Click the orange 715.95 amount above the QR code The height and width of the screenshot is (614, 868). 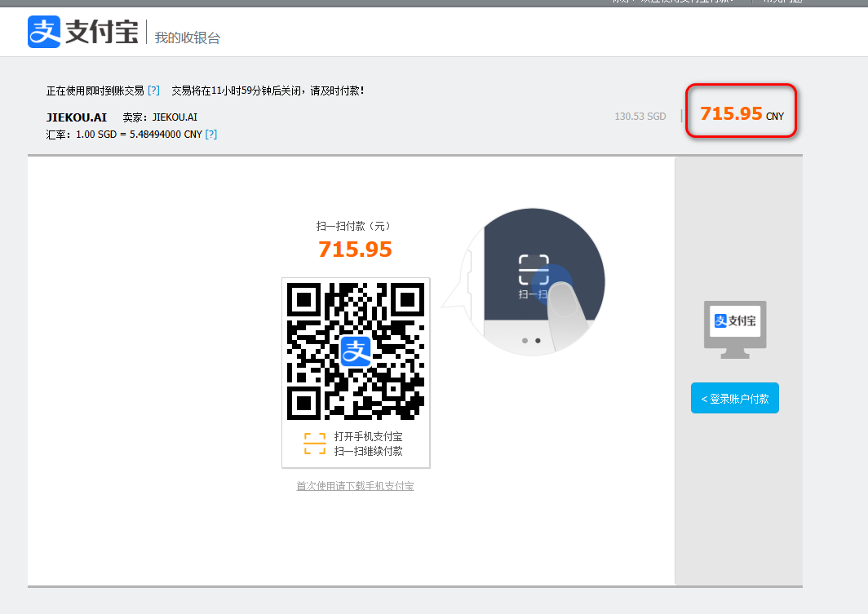pos(355,249)
